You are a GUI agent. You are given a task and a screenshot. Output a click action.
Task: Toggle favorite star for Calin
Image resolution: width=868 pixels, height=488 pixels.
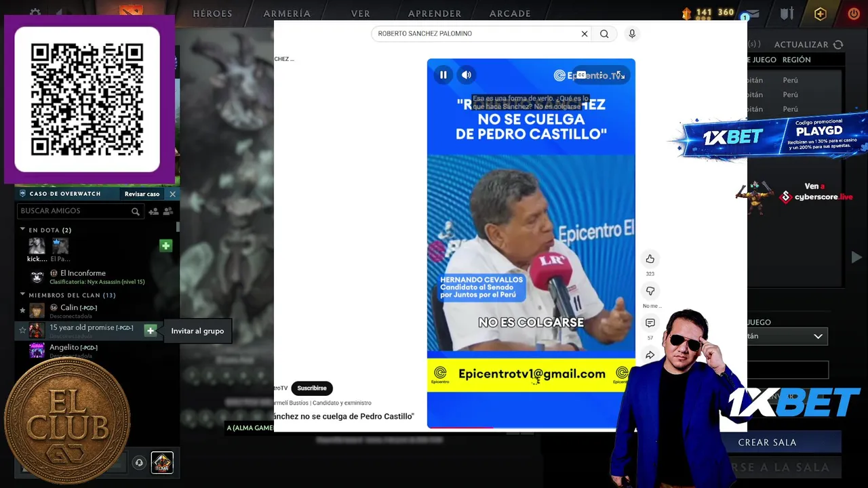[22, 310]
